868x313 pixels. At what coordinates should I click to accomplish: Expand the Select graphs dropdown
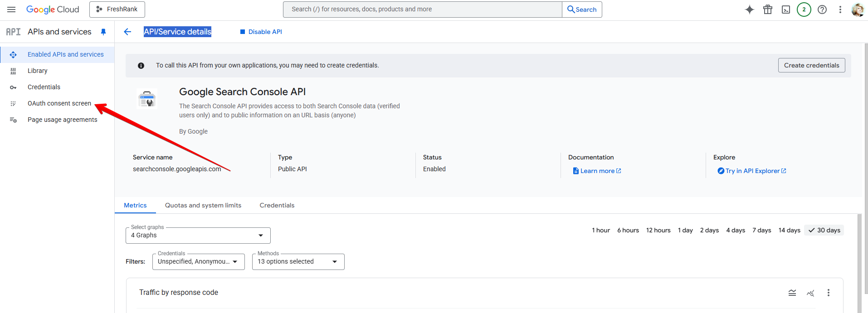pos(198,236)
